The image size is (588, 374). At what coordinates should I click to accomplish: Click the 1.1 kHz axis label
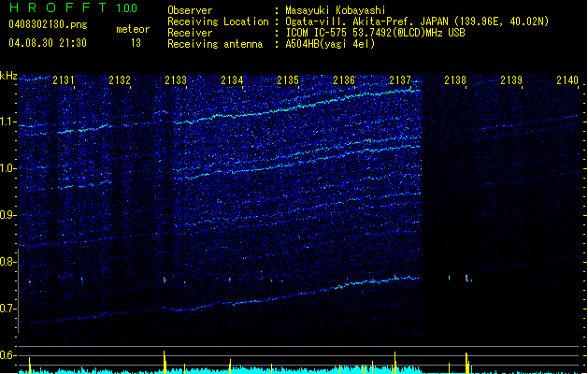point(8,122)
